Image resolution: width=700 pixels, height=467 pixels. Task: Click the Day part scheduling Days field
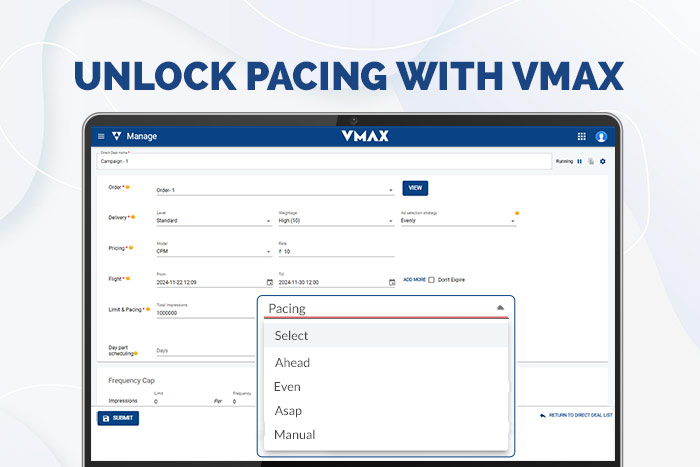coord(205,351)
